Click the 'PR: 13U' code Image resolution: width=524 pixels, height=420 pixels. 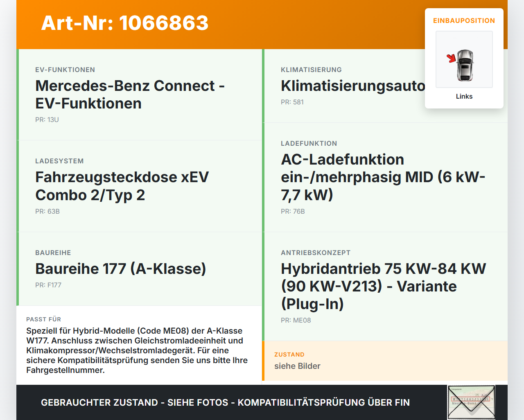click(x=47, y=120)
